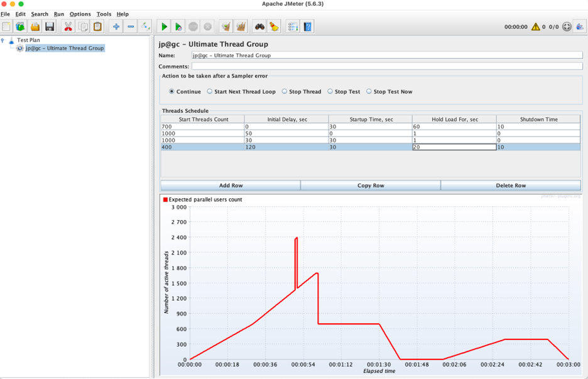Open Help with question mark icon
The image size is (588, 379).
[x=307, y=26]
